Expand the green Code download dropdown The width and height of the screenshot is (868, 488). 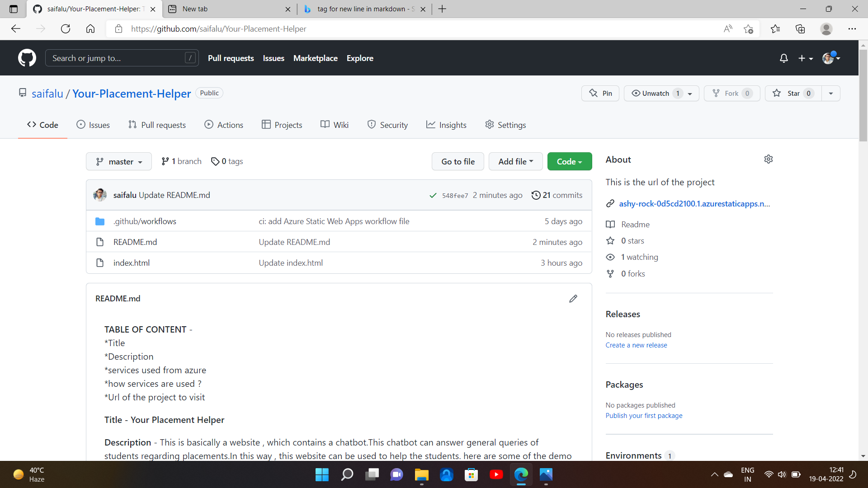(x=569, y=161)
